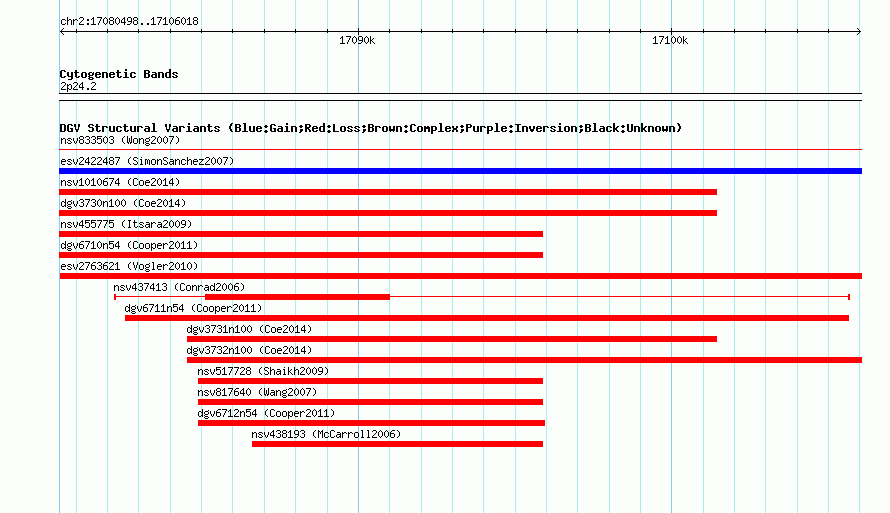Select the red dgv3732n100 loss bar
This screenshot has height=513, width=890.
tap(524, 360)
